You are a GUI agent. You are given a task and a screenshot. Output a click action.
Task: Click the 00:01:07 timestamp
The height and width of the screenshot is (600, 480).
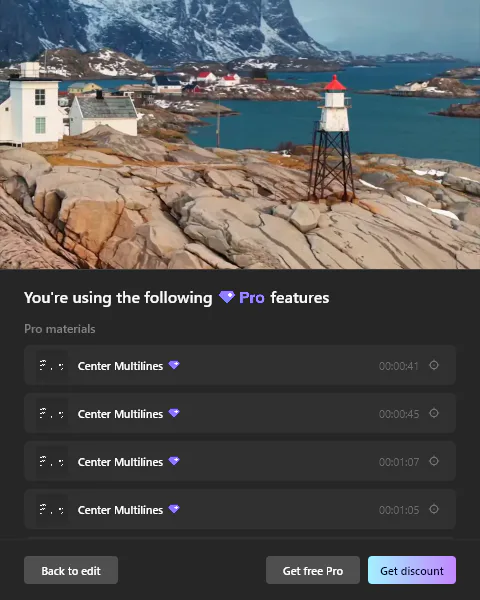tap(399, 462)
